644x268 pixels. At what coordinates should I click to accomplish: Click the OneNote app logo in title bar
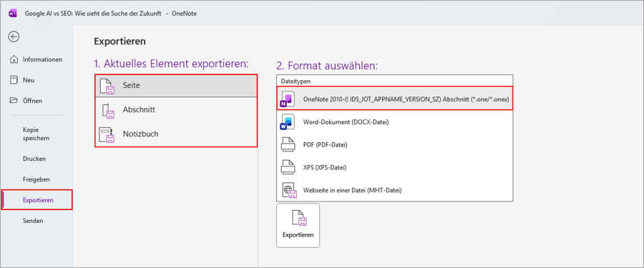pos(12,13)
